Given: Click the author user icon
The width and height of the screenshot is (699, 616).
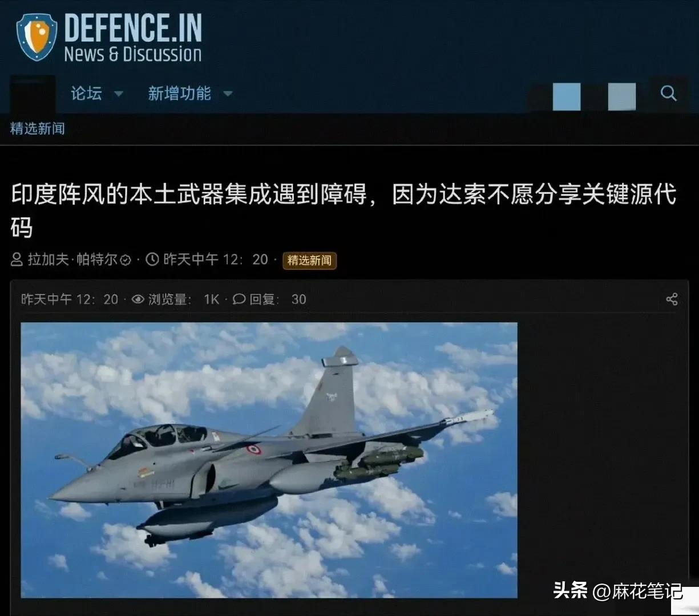Looking at the screenshot, I should (17, 260).
